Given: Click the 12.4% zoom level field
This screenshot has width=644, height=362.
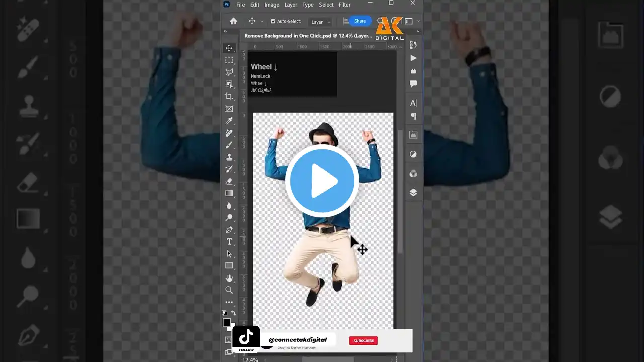Looking at the screenshot, I should pos(250,359).
